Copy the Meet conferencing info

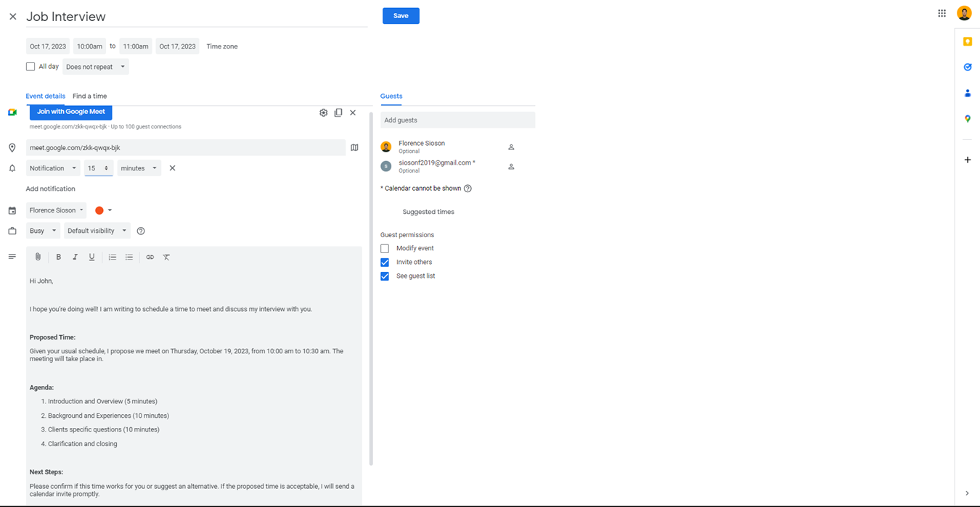coord(338,112)
